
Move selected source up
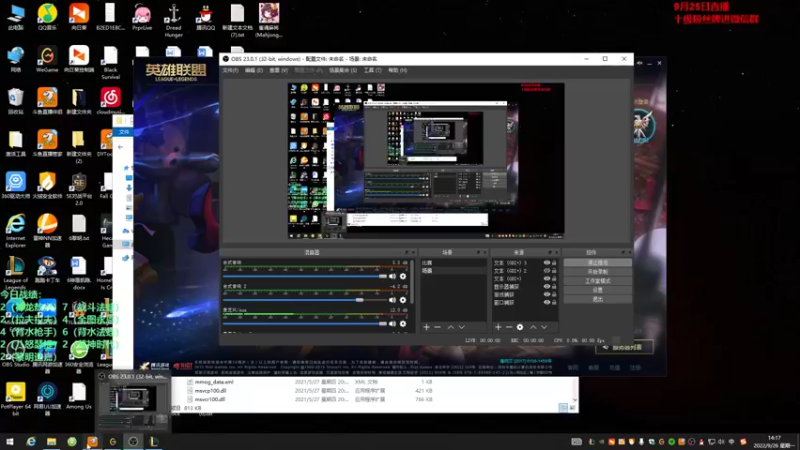click(x=533, y=327)
